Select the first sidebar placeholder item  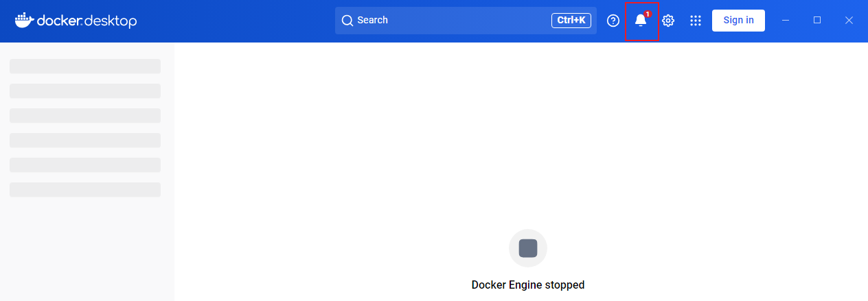(85, 66)
